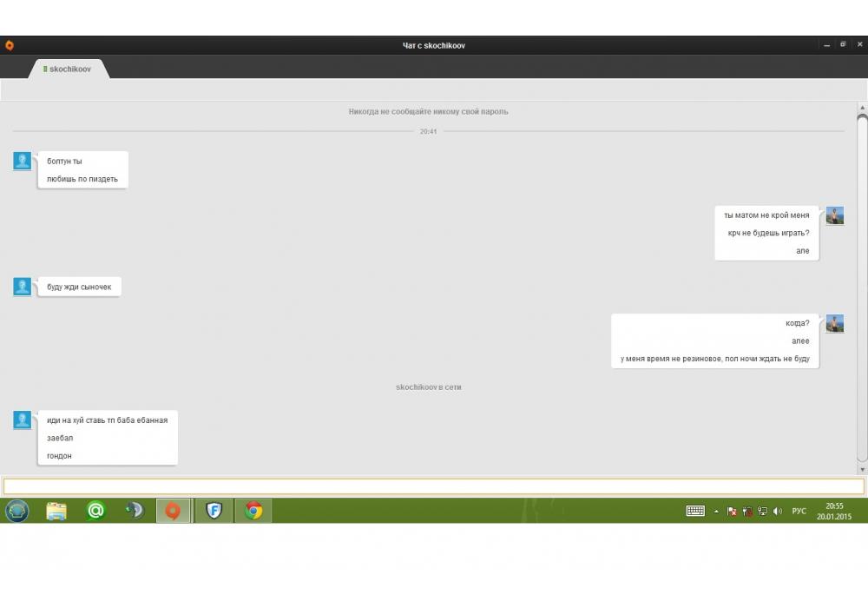Screen dimensions: 868x608
Task: Open the touch keyboard tray icon
Action: pos(695,512)
